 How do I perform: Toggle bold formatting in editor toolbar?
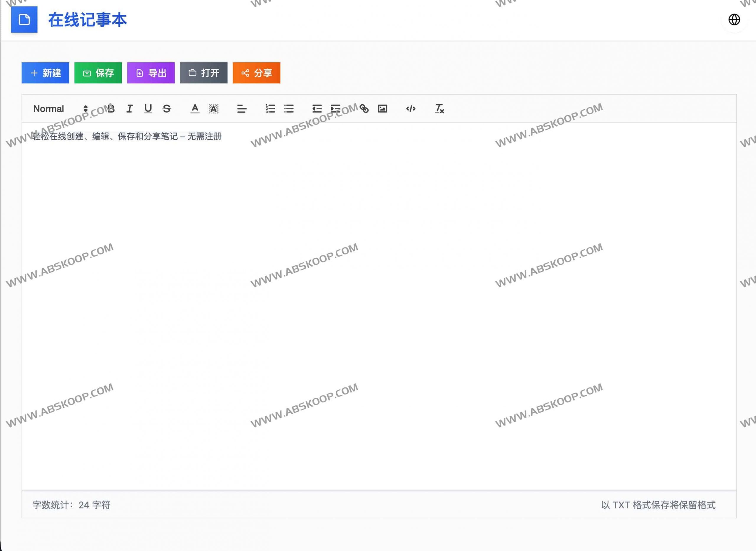click(x=111, y=109)
